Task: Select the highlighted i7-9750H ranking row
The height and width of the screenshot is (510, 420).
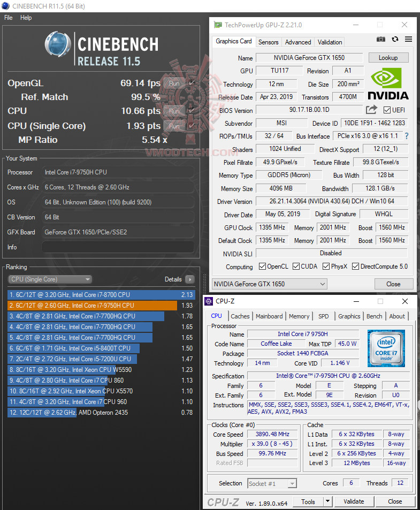Action: click(x=101, y=306)
